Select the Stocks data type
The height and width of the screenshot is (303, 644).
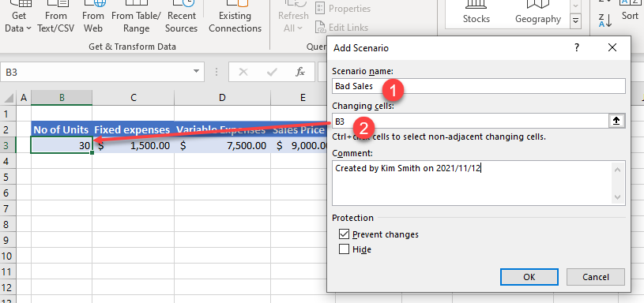click(x=476, y=13)
